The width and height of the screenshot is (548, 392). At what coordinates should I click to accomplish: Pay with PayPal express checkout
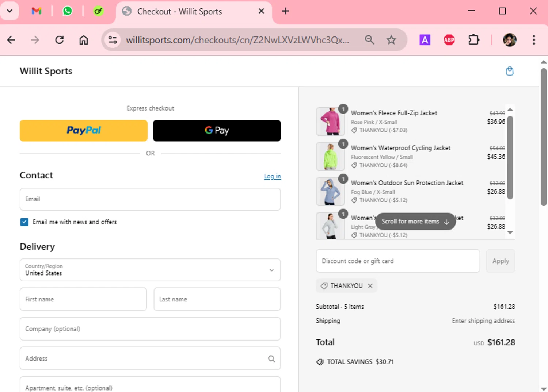pos(84,131)
